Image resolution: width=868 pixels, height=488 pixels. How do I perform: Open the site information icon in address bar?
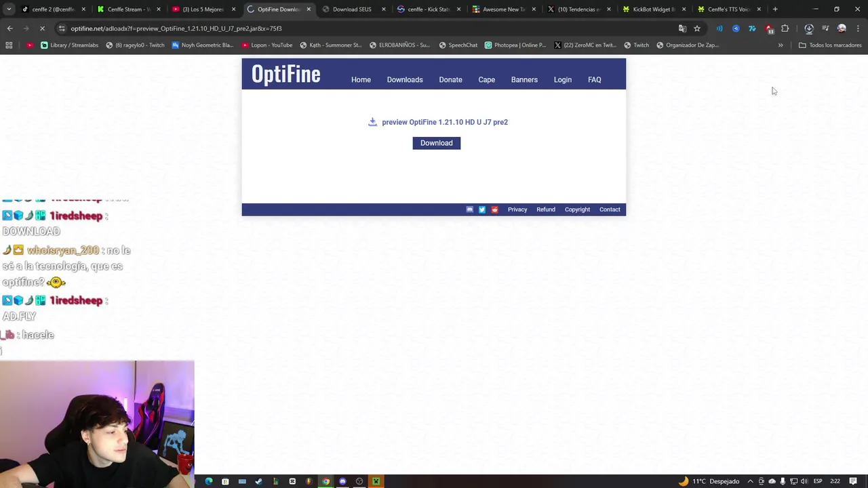click(x=62, y=28)
